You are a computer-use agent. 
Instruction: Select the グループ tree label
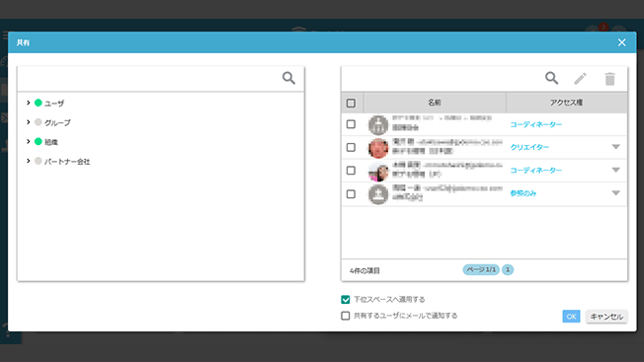(x=57, y=122)
